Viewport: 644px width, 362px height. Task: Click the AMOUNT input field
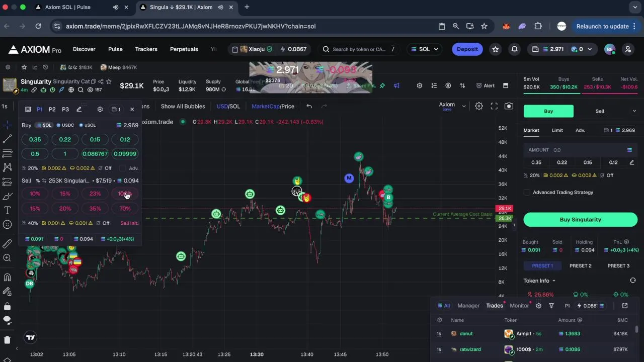click(x=581, y=150)
